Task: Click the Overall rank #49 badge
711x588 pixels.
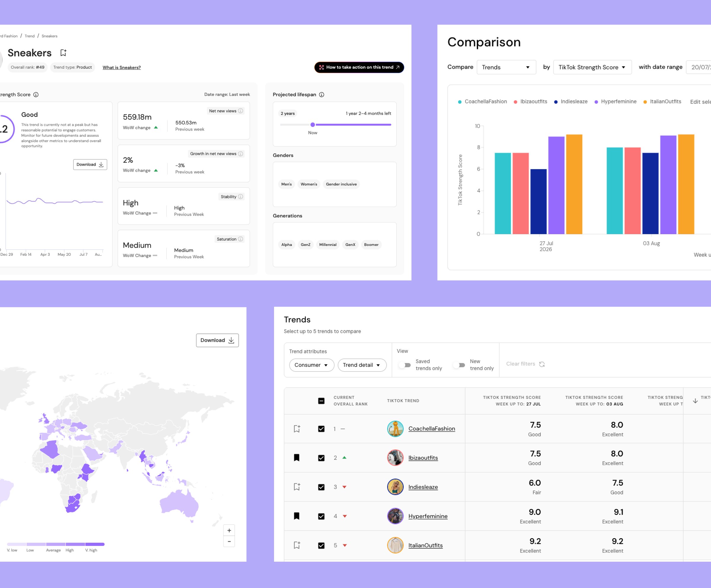Action: 28,67
